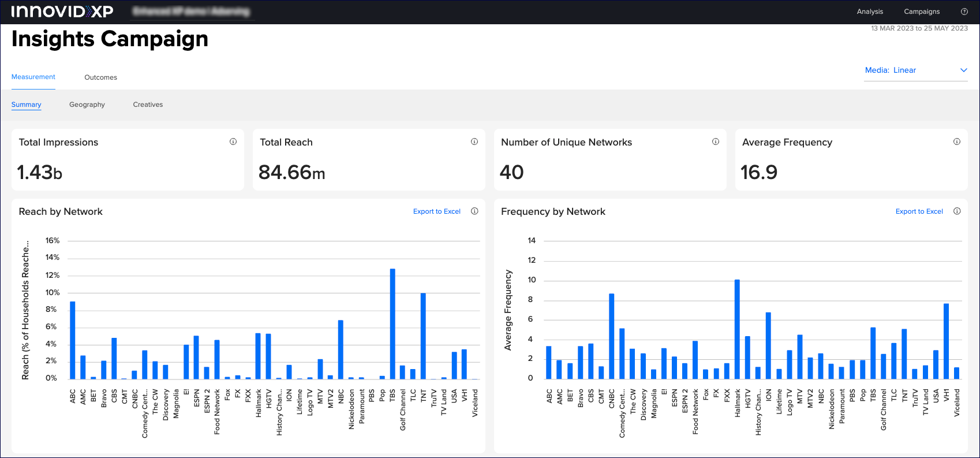Click the Innovid XP logo
Viewport: 980px width, 458px height.
click(62, 12)
